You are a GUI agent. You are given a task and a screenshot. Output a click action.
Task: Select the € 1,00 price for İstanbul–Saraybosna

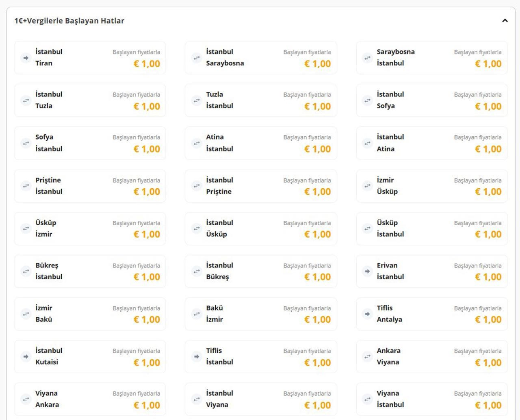(x=317, y=64)
